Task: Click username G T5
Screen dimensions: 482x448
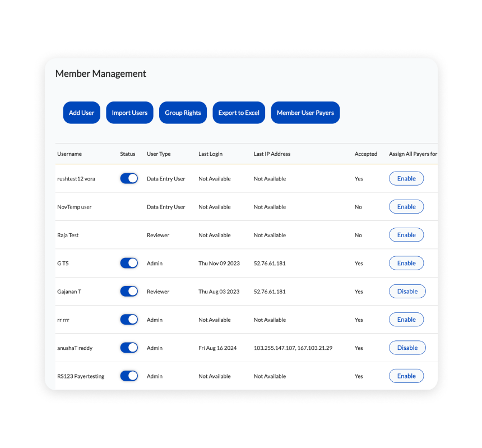Action: tap(63, 263)
